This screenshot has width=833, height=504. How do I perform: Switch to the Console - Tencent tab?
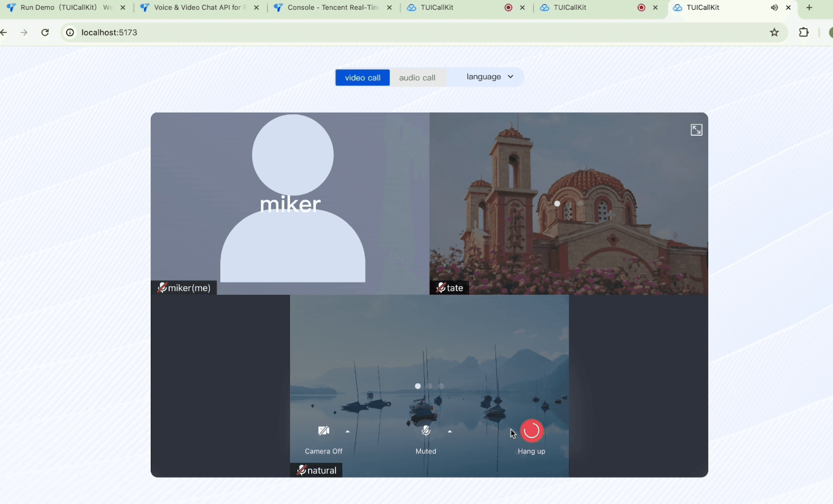pyautogui.click(x=332, y=8)
